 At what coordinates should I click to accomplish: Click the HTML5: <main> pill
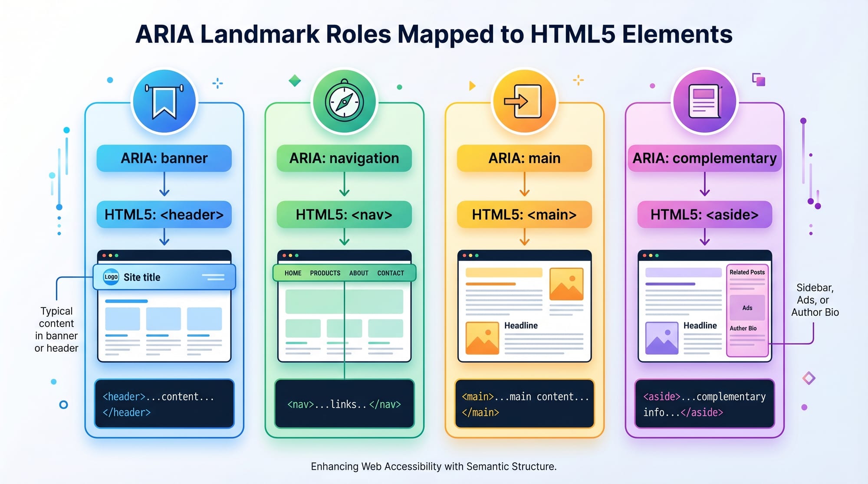coord(524,215)
